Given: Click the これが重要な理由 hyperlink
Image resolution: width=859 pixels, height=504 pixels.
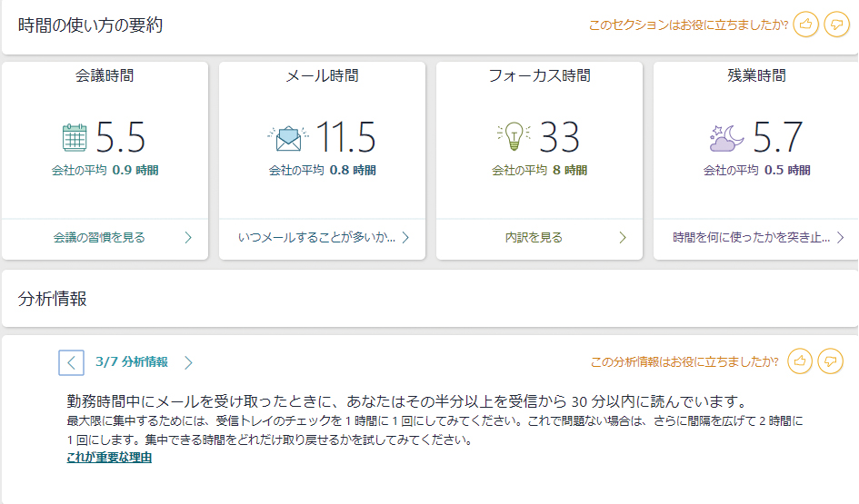Looking at the screenshot, I should [x=109, y=458].
